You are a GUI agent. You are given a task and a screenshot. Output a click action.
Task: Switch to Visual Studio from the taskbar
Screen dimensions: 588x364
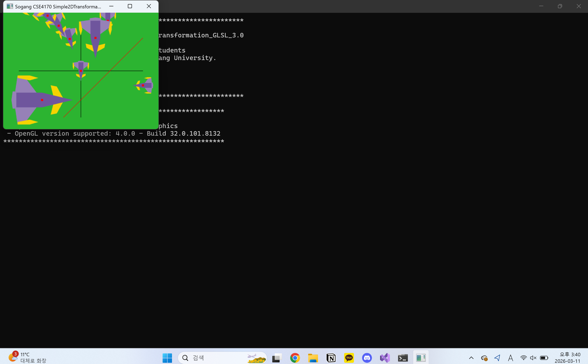tap(385, 358)
